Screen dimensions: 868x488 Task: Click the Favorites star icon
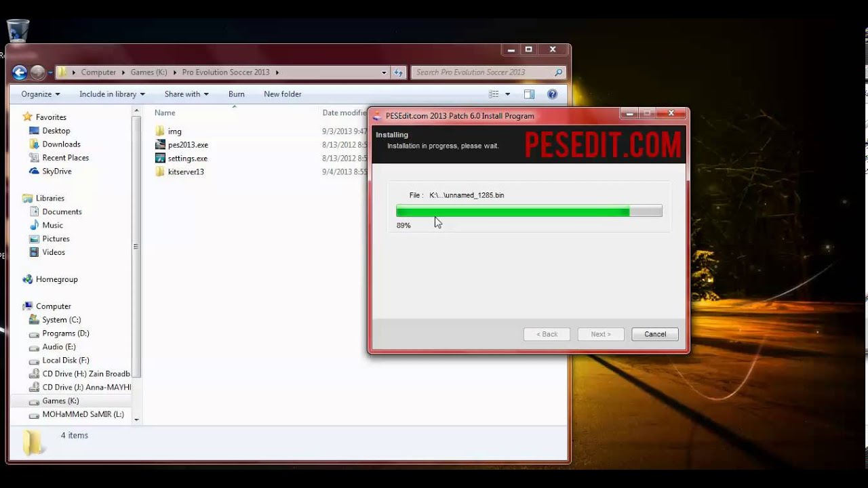pos(27,117)
